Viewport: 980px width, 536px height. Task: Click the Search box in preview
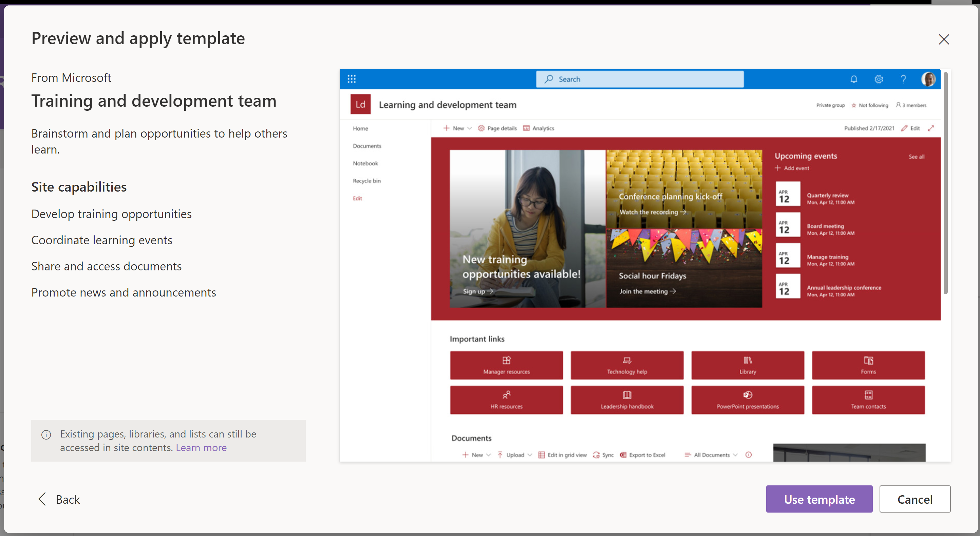pyautogui.click(x=640, y=79)
